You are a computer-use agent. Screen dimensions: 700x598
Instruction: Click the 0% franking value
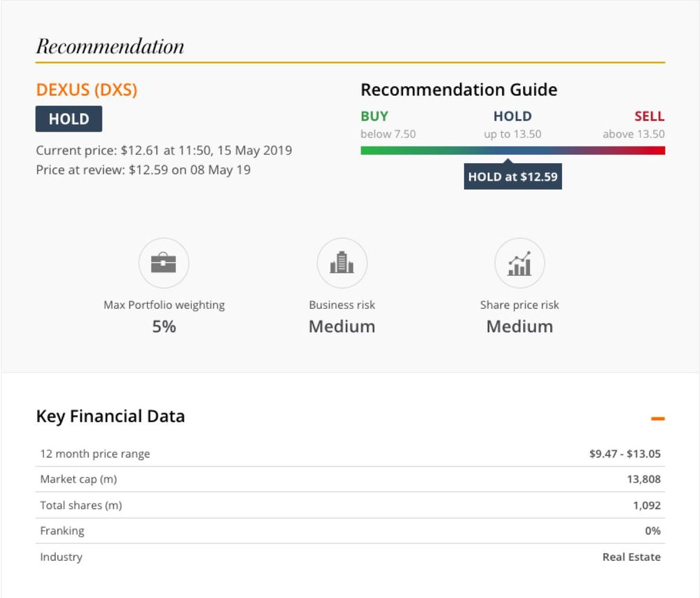(652, 531)
